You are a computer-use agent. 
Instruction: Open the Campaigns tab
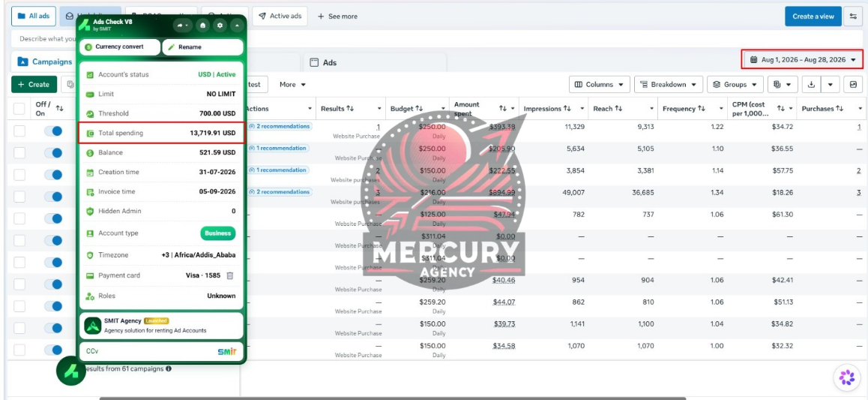tap(45, 62)
